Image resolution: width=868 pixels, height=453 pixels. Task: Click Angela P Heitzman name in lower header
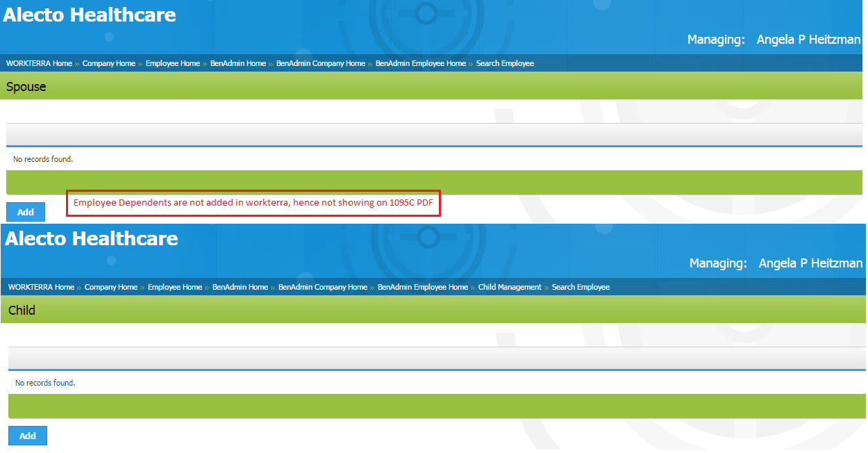click(810, 263)
